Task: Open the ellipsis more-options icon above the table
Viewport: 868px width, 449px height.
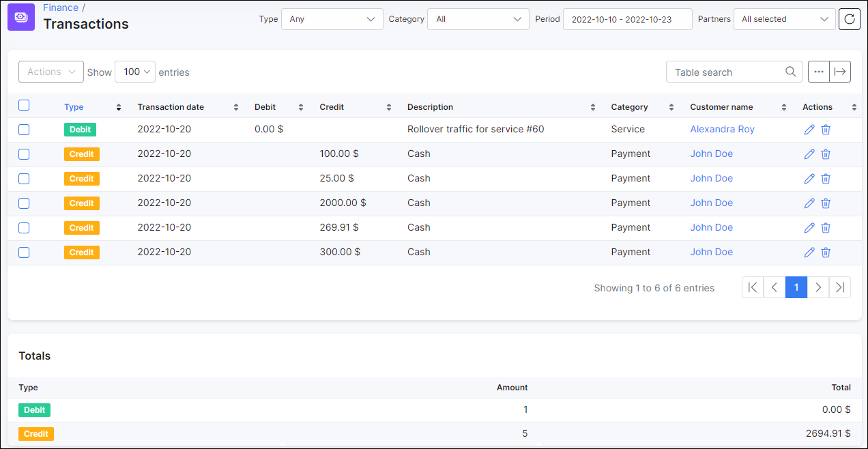Action: pos(818,71)
